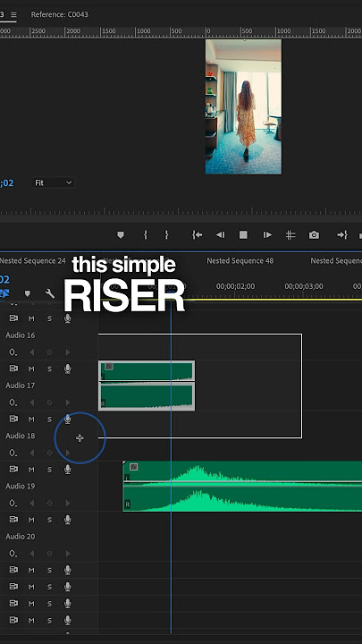Click the fx badge on Audio 19 clip
Viewport: 362px width, 644px height.
click(133, 467)
